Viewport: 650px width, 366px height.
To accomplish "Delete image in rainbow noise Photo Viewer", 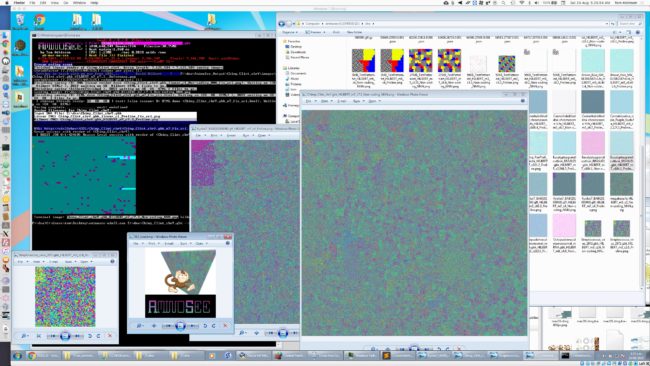I will pos(110,336).
